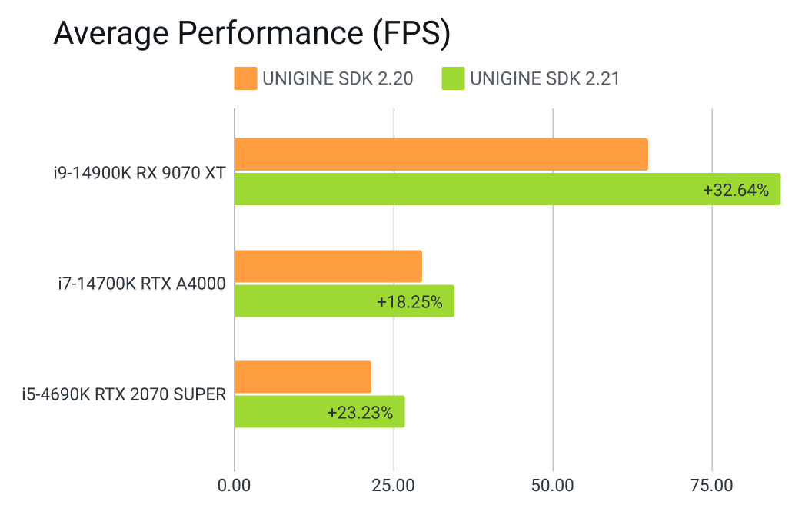812x505 pixels.
Task: Select the i9-14900K RX 9070 XT axis label
Action: pos(134,173)
